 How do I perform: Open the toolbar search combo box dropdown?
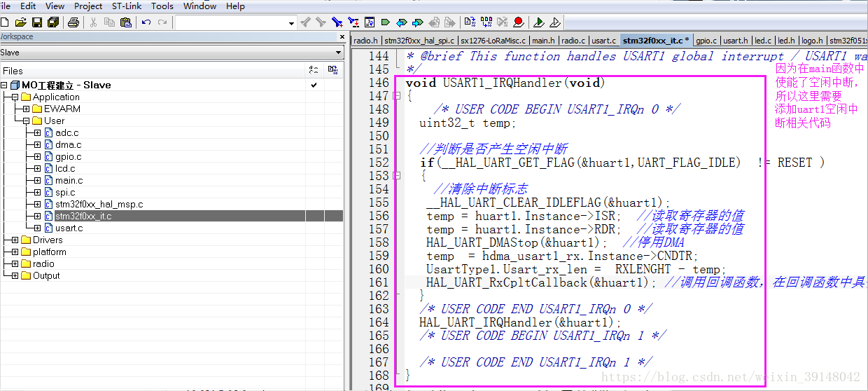pyautogui.click(x=292, y=23)
